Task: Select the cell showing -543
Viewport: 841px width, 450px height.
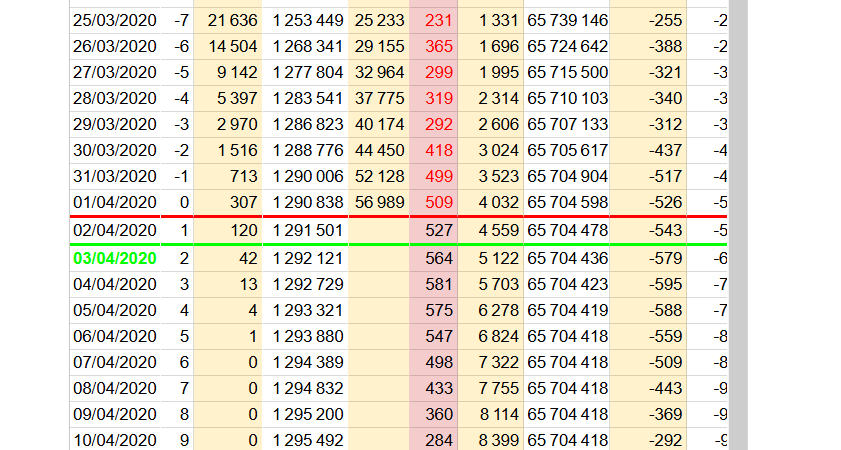Action: [x=648, y=231]
